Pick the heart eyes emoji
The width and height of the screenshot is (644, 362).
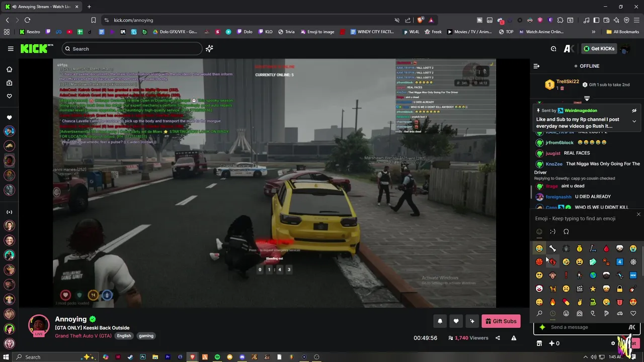pos(633,302)
